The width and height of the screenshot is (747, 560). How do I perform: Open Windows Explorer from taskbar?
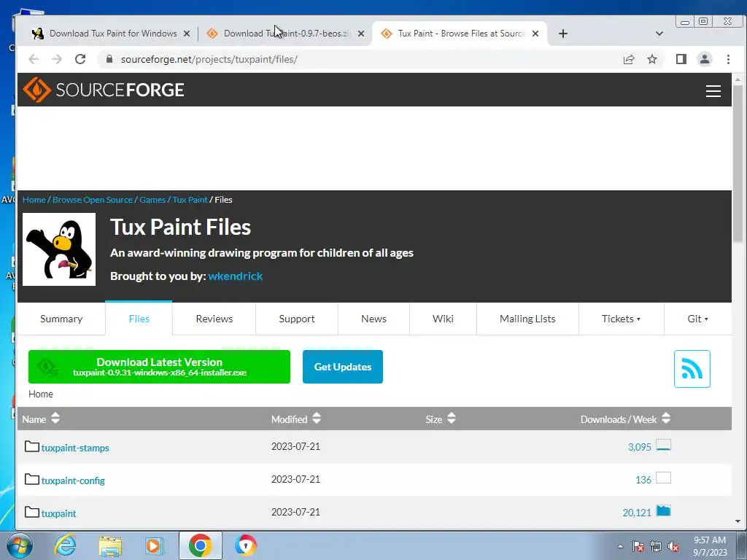110,545
